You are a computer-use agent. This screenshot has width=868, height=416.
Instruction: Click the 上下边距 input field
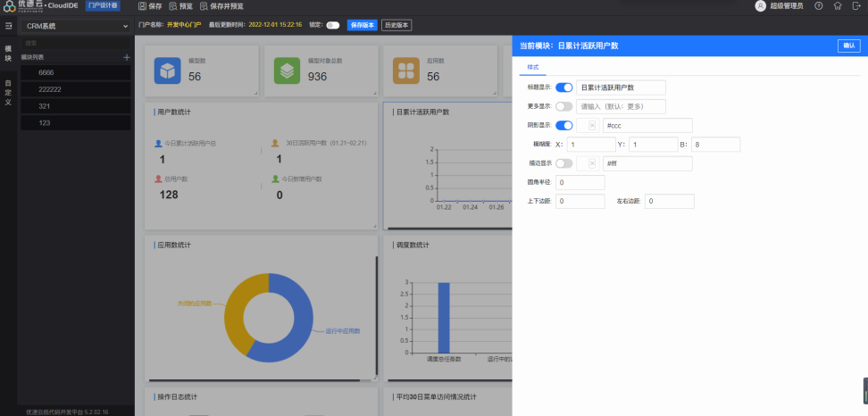[x=580, y=202]
